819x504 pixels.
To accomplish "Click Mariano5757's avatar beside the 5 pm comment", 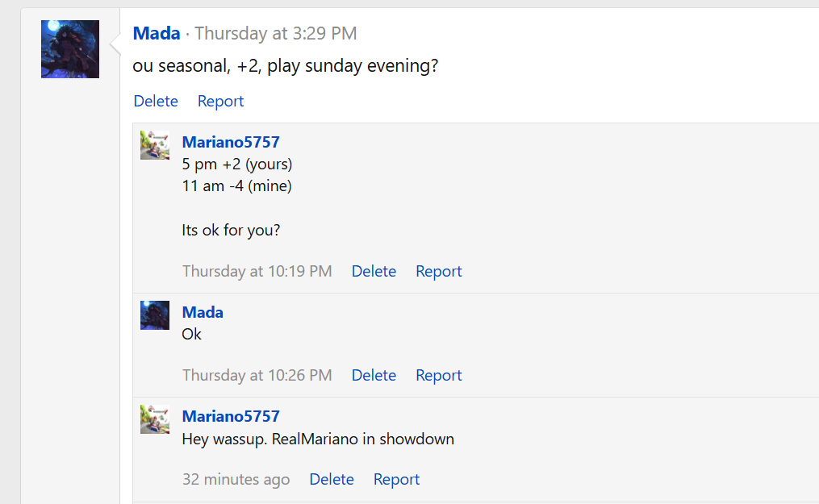I will (155, 145).
